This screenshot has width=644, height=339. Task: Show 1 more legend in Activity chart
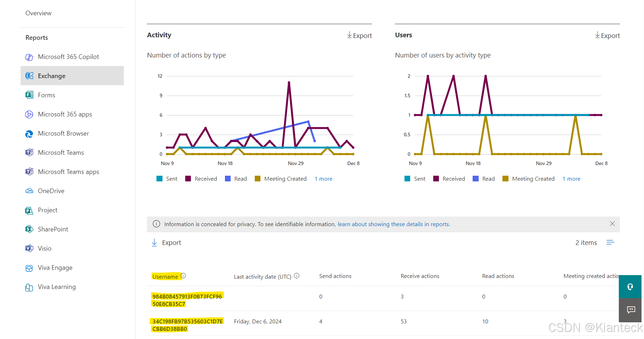pos(324,179)
